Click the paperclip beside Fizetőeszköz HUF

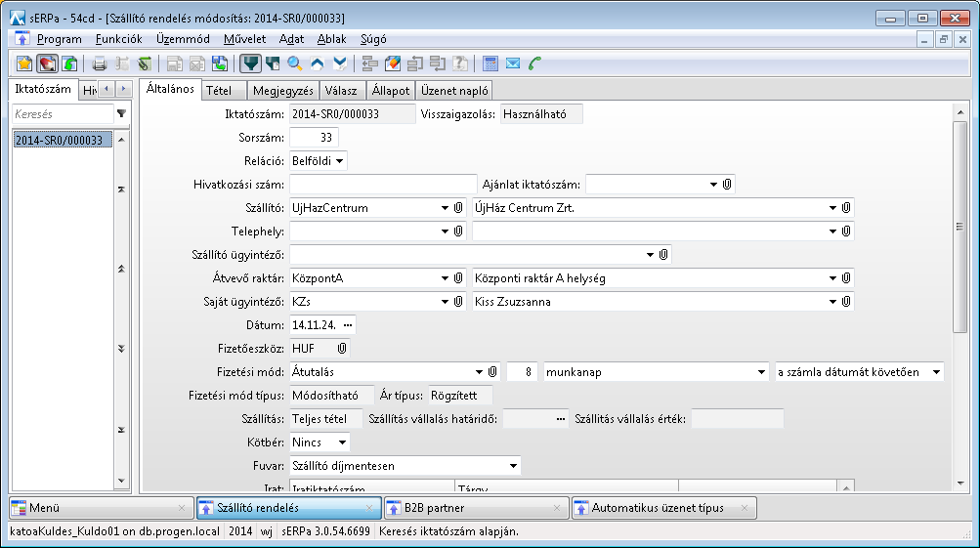(342, 348)
